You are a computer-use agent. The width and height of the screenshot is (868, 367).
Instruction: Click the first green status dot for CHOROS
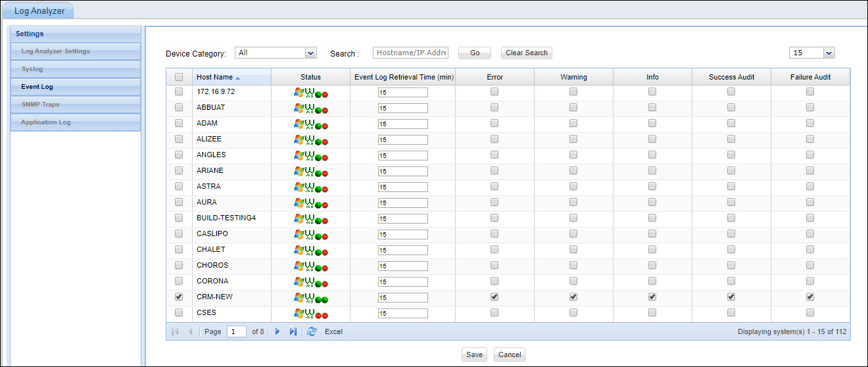tap(318, 268)
